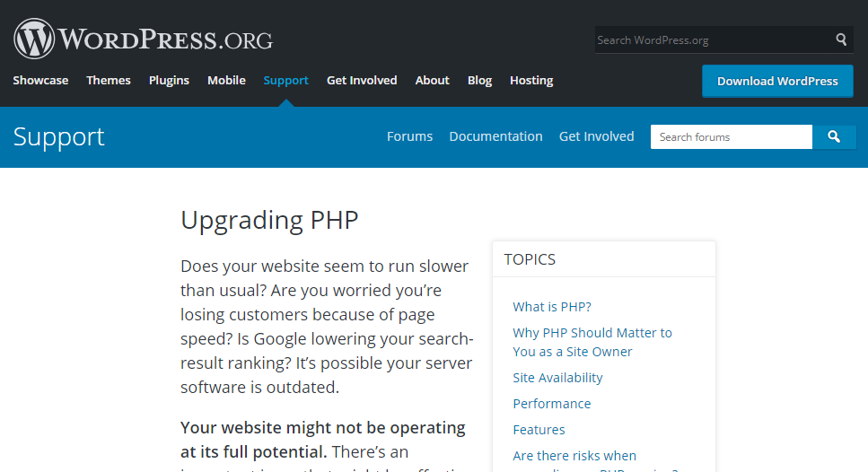Click the WordPress.org logo
Screen dimensions: 868x472
click(x=144, y=39)
